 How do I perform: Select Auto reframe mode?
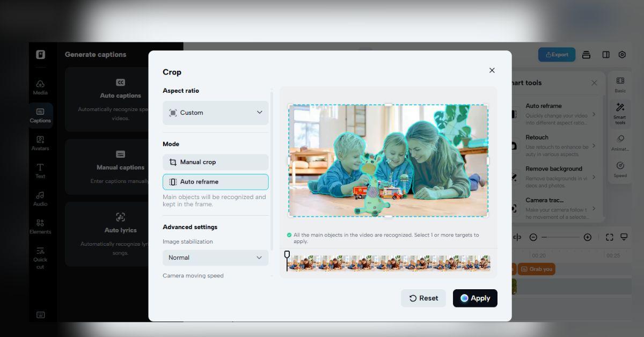tap(215, 182)
